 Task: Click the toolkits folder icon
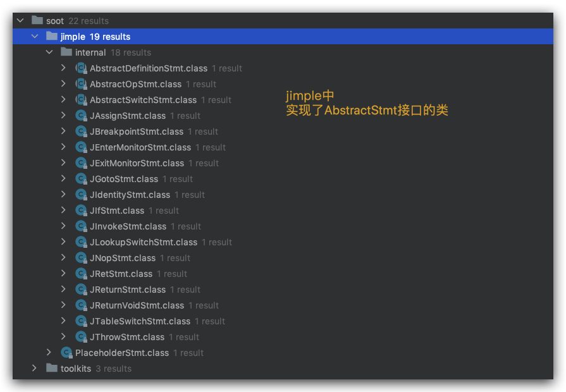coord(52,369)
